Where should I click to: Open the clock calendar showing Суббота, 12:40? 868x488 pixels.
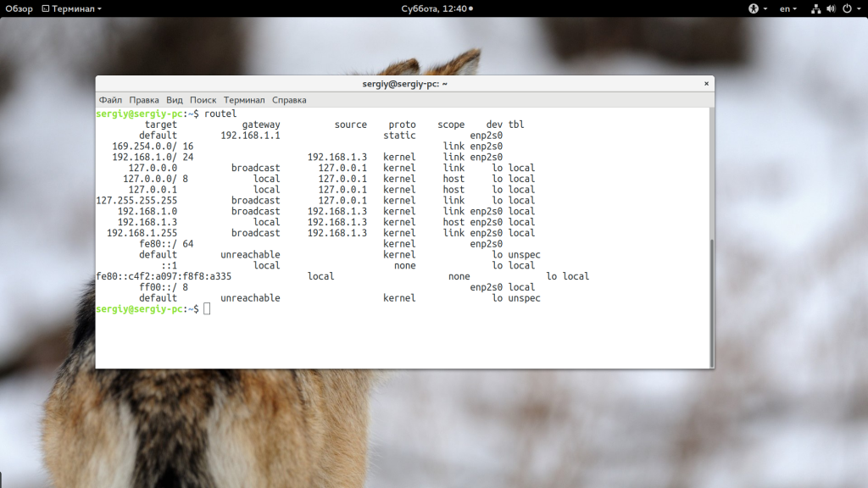(436, 8)
